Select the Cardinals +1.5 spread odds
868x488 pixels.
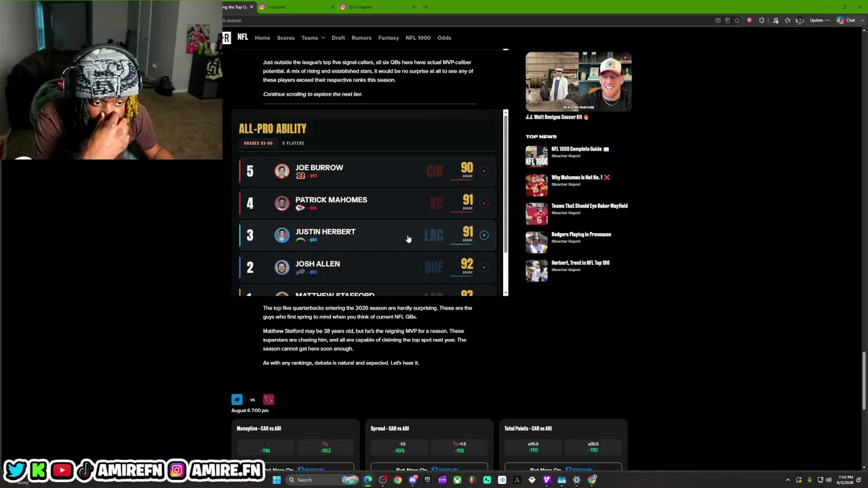pos(460,448)
